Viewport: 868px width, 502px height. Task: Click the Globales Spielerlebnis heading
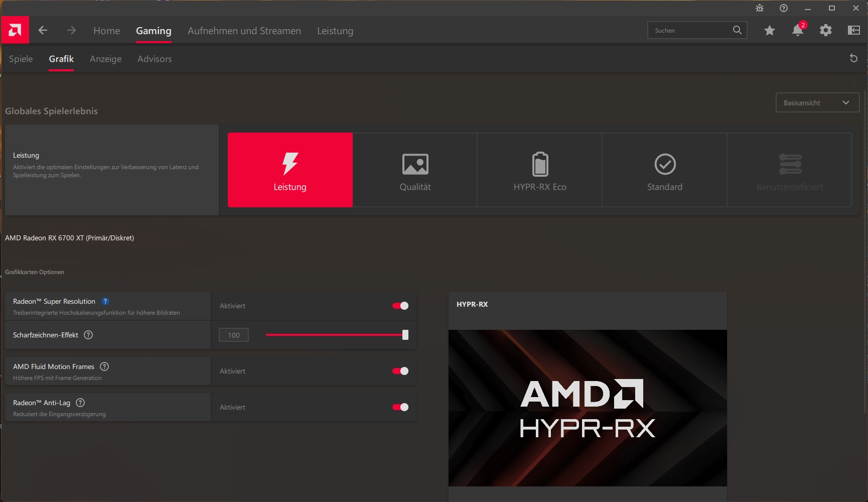pyautogui.click(x=52, y=111)
